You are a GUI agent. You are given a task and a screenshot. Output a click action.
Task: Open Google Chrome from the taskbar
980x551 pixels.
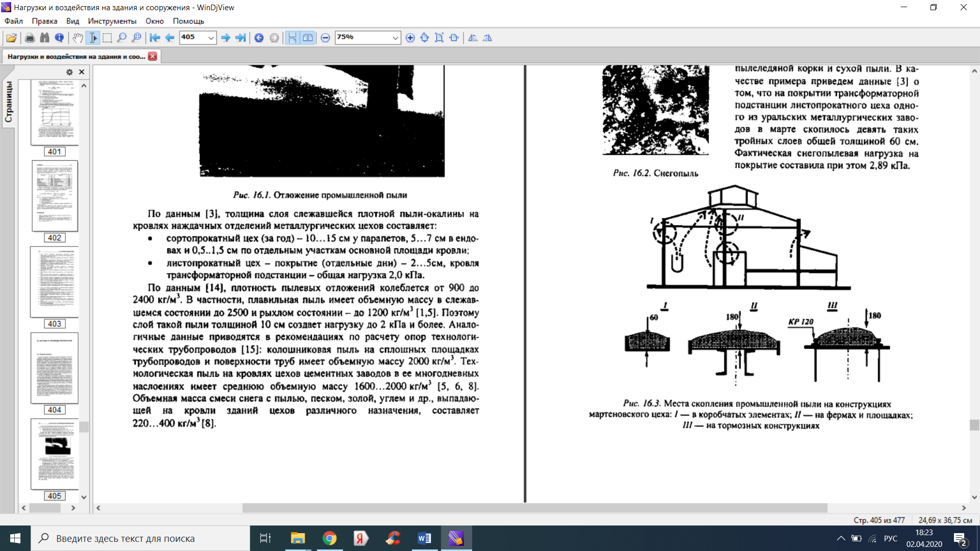click(x=330, y=538)
